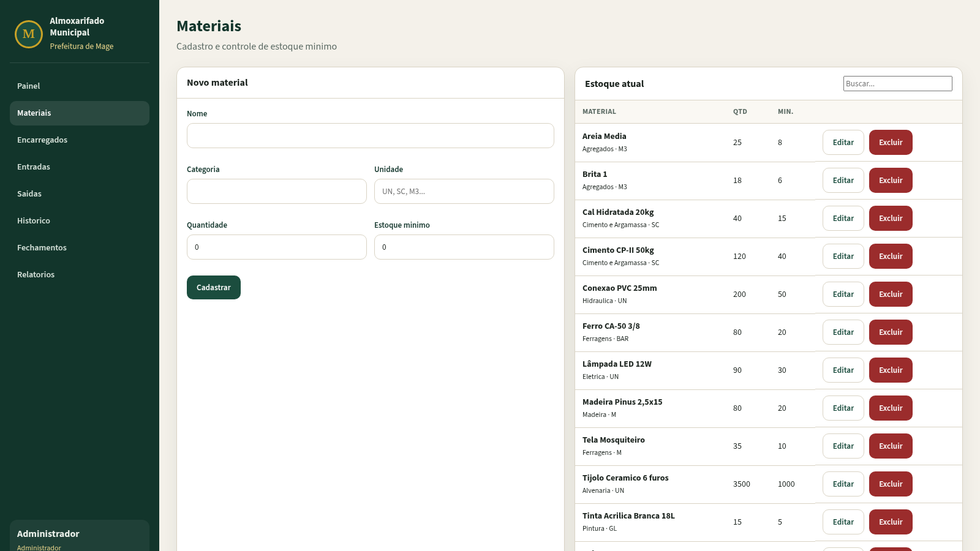The width and height of the screenshot is (980, 551).
Task: Click the Cadastrar button
Action: [x=214, y=288]
